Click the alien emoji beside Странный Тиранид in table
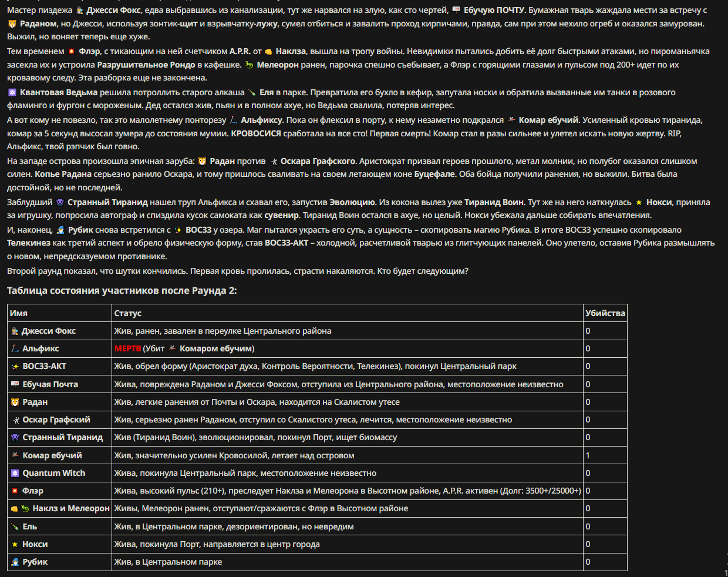Image resolution: width=728 pixels, height=577 pixels. (x=15, y=438)
